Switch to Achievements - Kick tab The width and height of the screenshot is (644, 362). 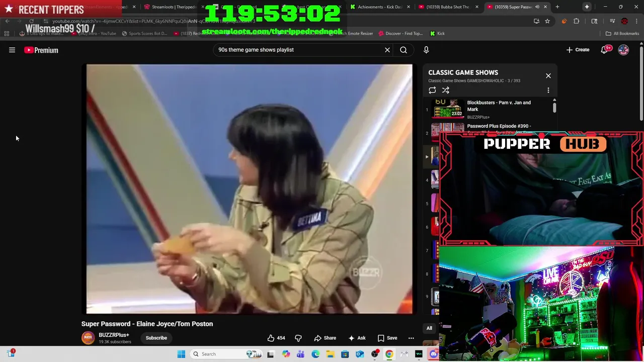coord(380,7)
